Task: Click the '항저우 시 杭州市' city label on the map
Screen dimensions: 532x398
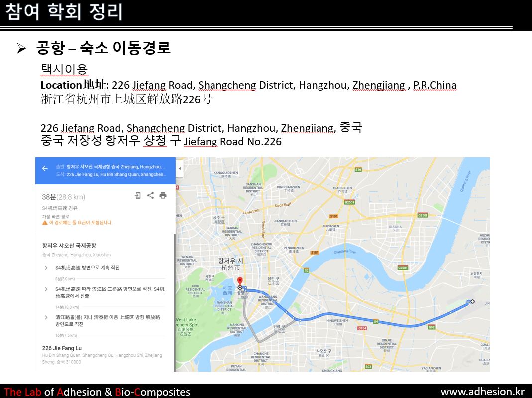Action: click(231, 264)
